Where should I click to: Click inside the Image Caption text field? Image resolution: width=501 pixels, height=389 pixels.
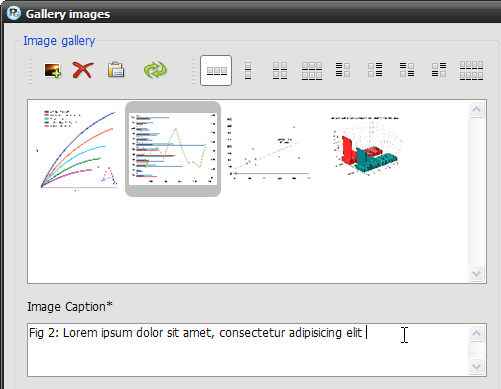[x=248, y=350]
